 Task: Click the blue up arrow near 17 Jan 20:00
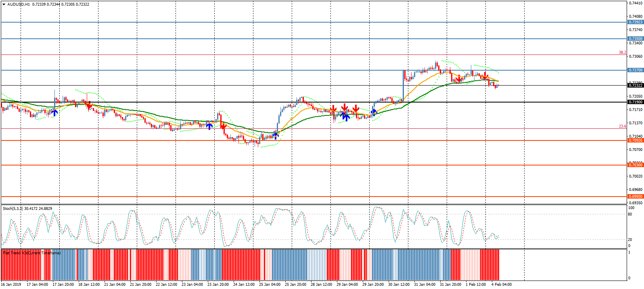coord(54,113)
